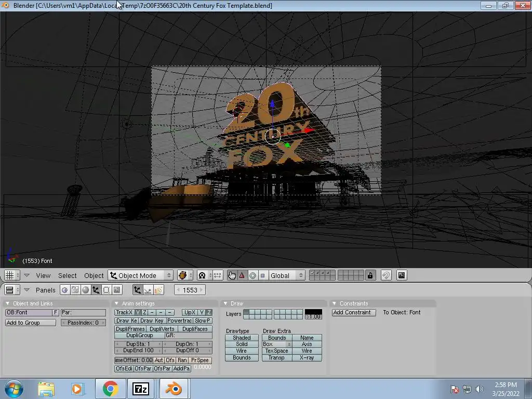Switch to Object context icon in Panels
Screen dimensions: 532x399
point(96,290)
